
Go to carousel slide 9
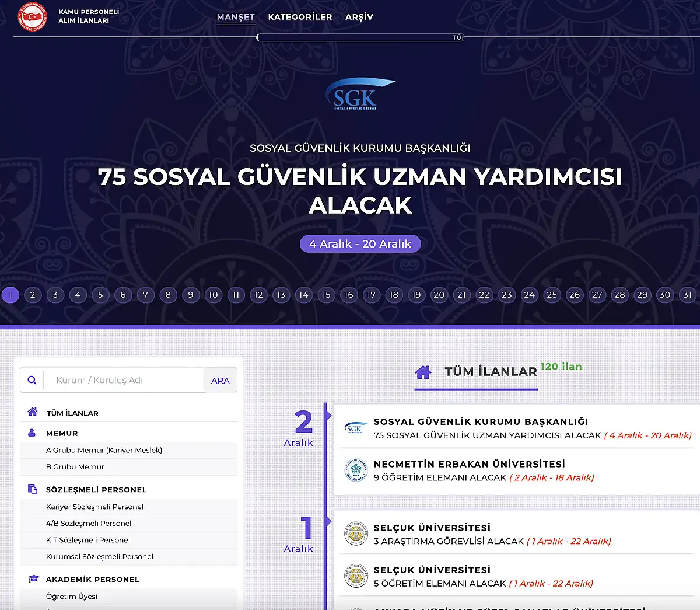pos(191,295)
